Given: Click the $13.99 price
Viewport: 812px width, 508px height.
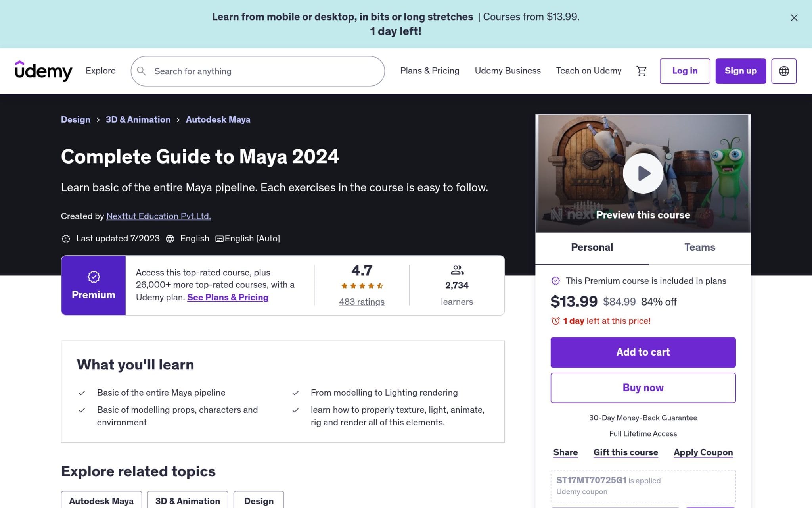Looking at the screenshot, I should (574, 302).
